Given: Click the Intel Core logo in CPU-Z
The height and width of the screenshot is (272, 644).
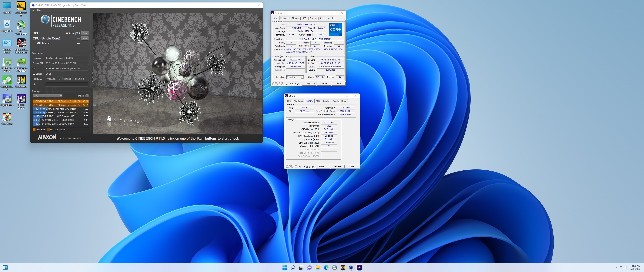Looking at the screenshot, I should 335,29.
